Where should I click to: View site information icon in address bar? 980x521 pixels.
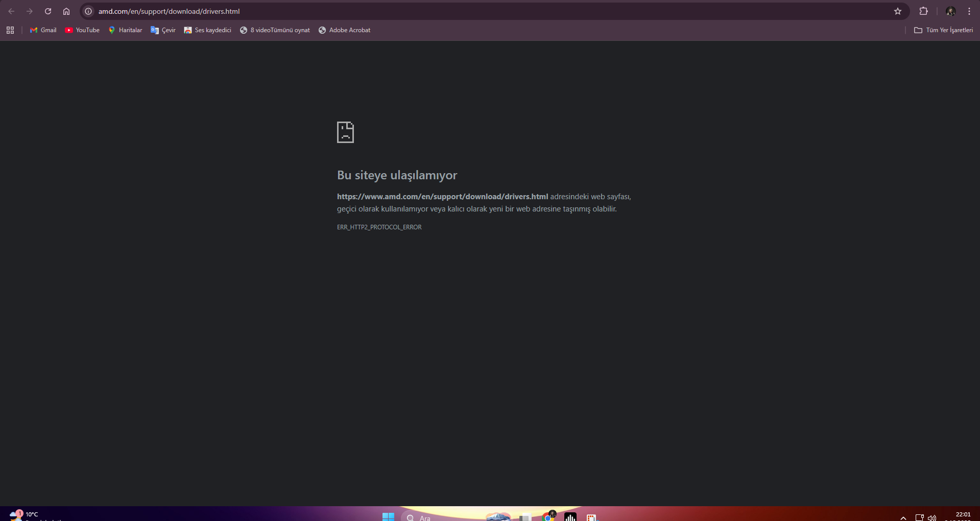[88, 11]
